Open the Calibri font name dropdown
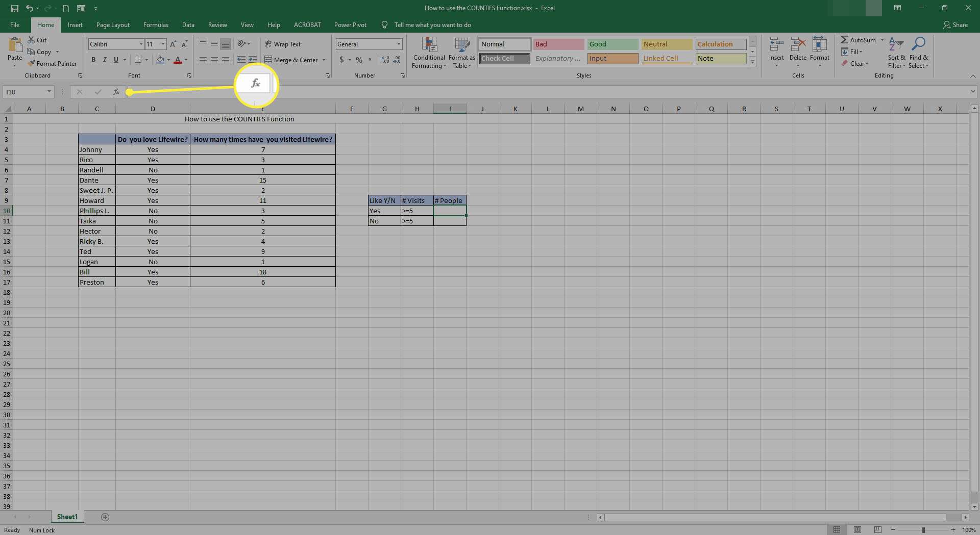This screenshot has width=980, height=535. point(141,44)
